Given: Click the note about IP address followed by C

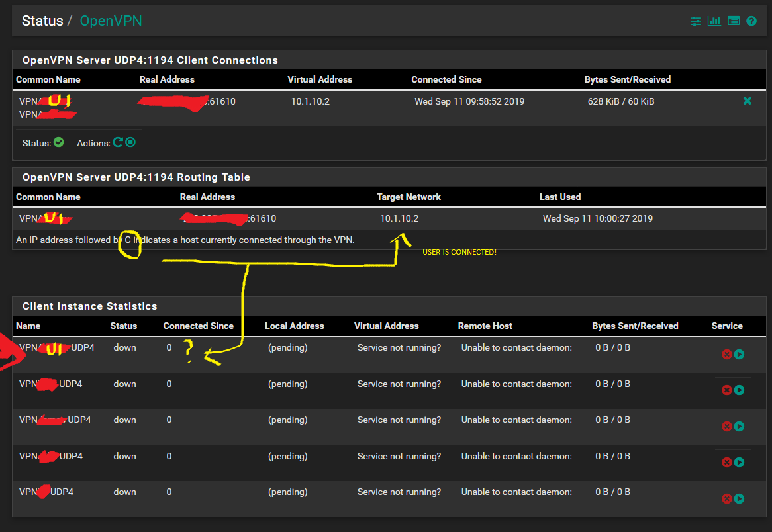Looking at the screenshot, I should click(185, 240).
